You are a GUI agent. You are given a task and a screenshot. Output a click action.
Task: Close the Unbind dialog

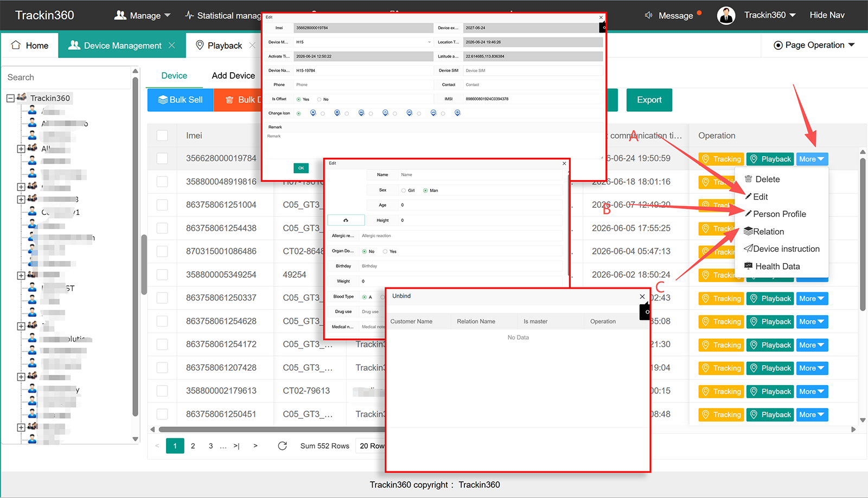click(x=642, y=296)
